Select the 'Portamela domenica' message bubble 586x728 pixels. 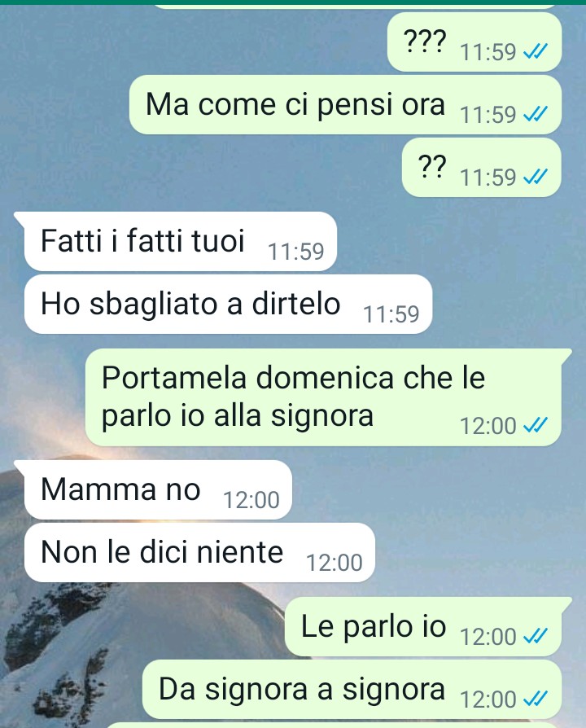pos(323,397)
